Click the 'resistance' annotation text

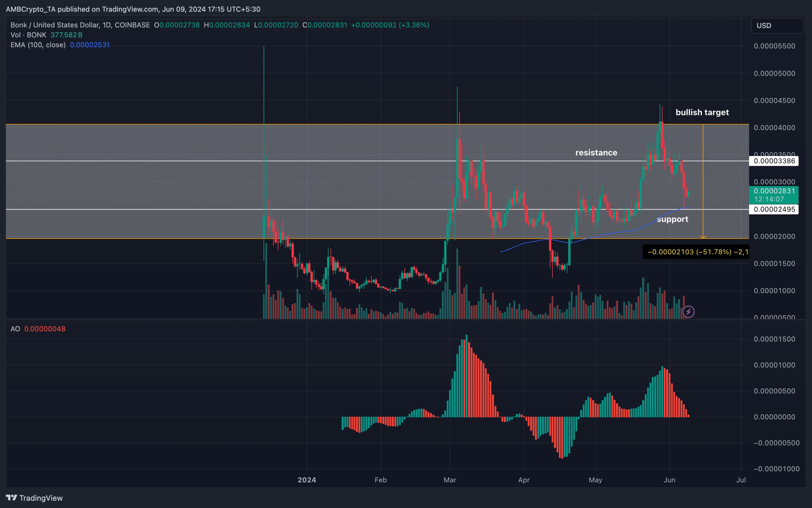596,152
